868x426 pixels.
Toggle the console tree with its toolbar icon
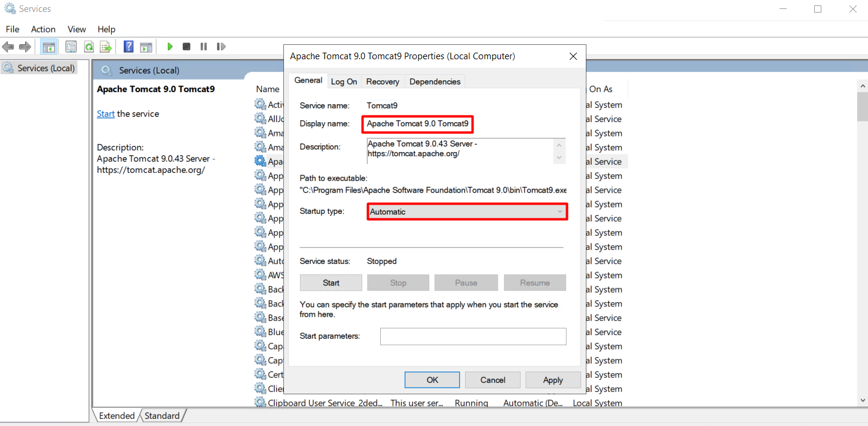point(48,46)
